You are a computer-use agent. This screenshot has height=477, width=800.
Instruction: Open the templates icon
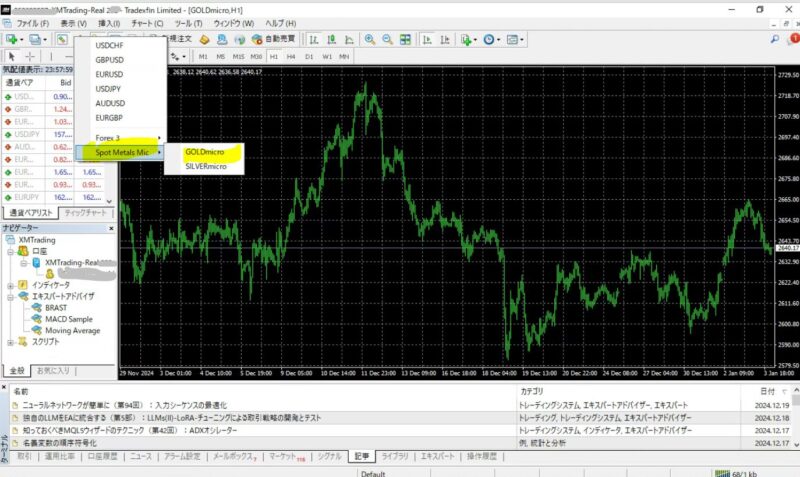[x=512, y=39]
